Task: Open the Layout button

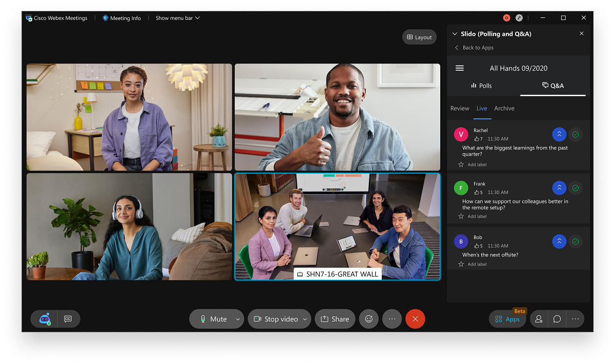Action: click(419, 37)
